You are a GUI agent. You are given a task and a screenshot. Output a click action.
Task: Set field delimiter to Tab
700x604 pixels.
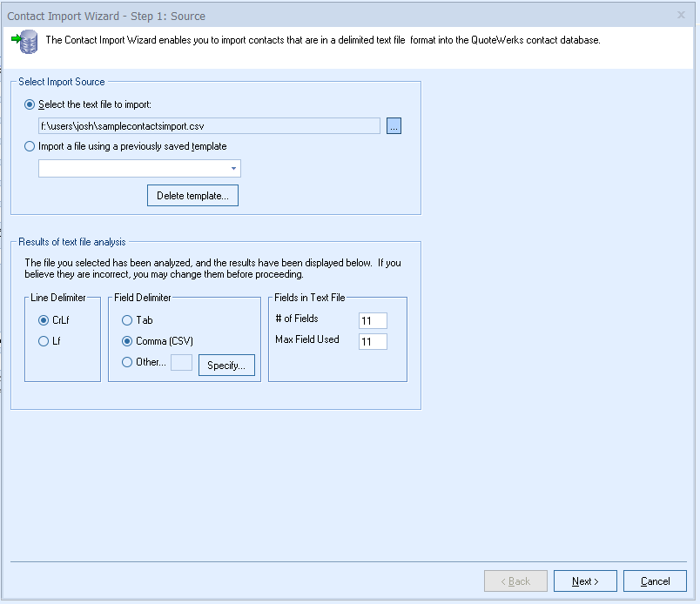click(x=127, y=320)
